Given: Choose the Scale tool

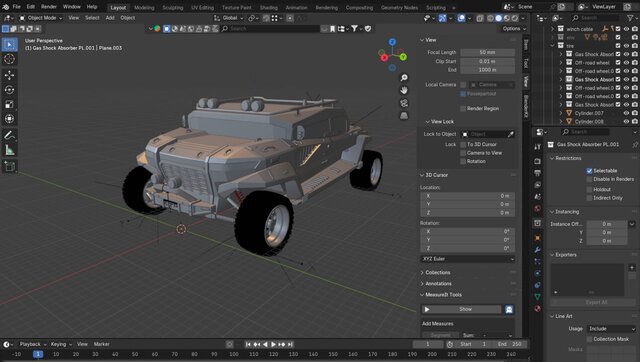Looking at the screenshot, I should (9, 104).
